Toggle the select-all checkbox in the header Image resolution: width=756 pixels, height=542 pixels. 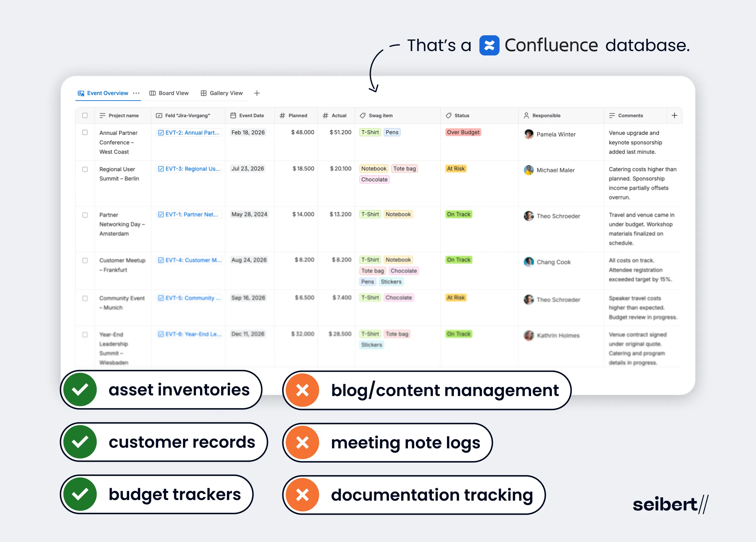85,115
